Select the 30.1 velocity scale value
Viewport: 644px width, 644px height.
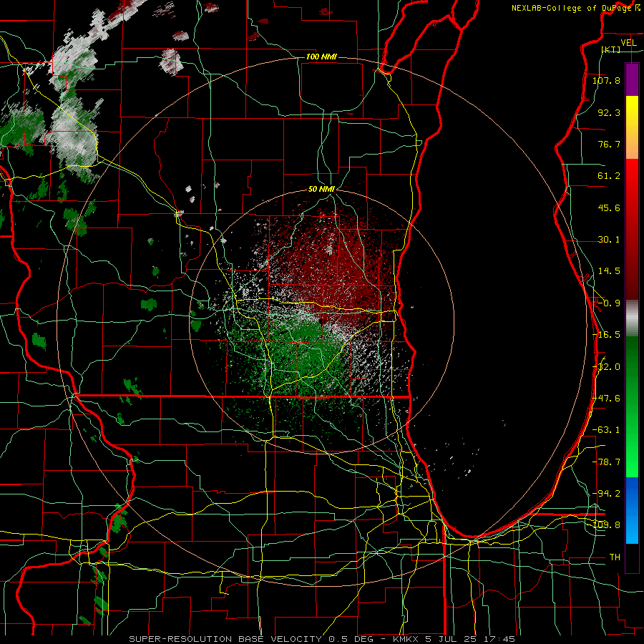pos(609,240)
